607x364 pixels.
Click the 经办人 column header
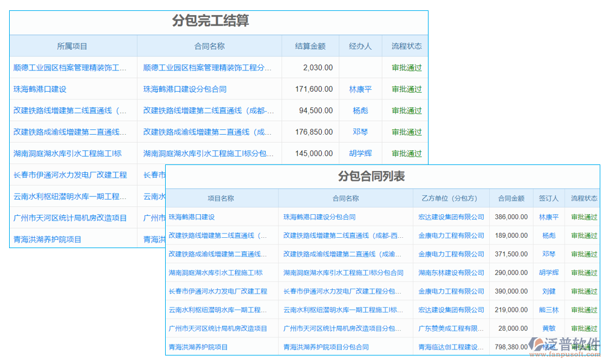tap(360, 45)
